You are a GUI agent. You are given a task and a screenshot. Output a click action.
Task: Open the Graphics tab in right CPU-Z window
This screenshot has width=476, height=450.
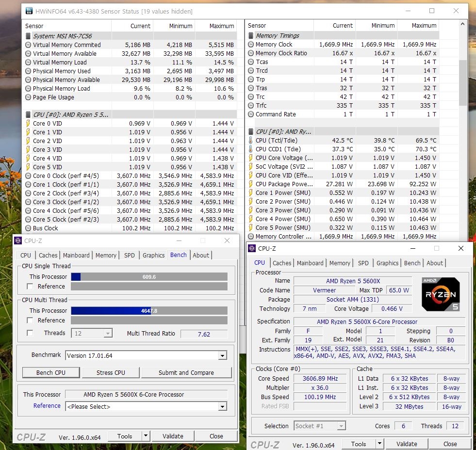pos(387,263)
